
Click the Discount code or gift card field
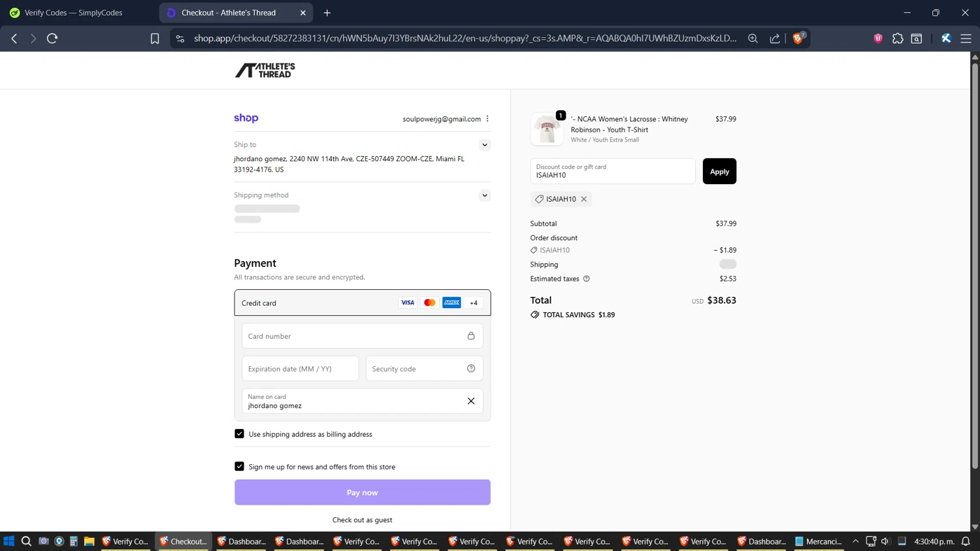(x=613, y=171)
